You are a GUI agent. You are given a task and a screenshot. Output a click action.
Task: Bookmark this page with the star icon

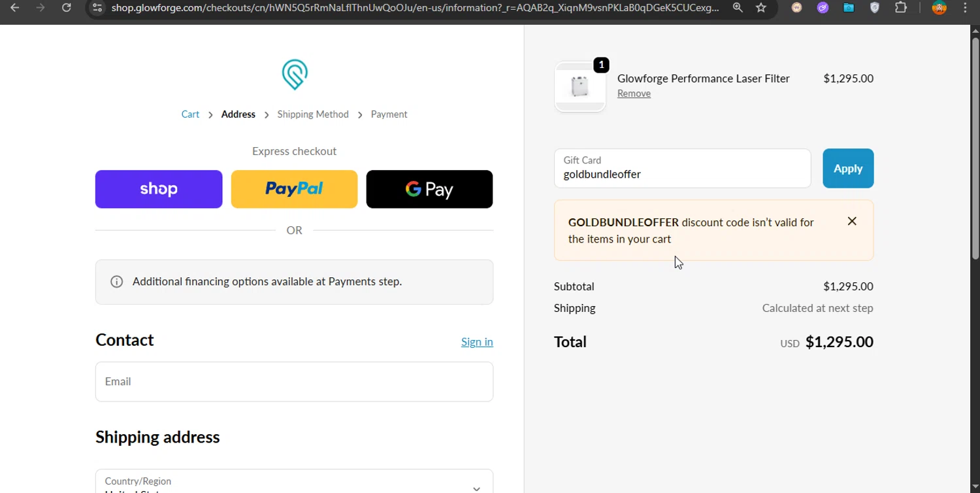tap(761, 8)
